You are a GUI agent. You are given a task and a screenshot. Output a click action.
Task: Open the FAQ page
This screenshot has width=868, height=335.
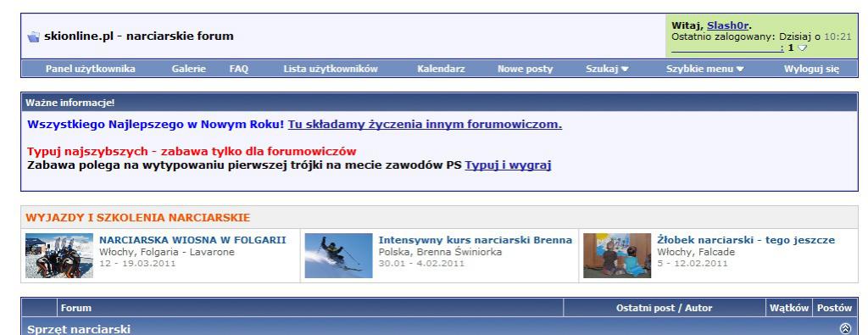(x=238, y=70)
